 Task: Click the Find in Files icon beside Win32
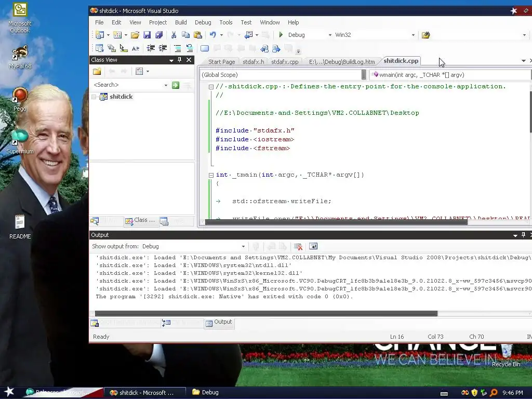tap(426, 35)
